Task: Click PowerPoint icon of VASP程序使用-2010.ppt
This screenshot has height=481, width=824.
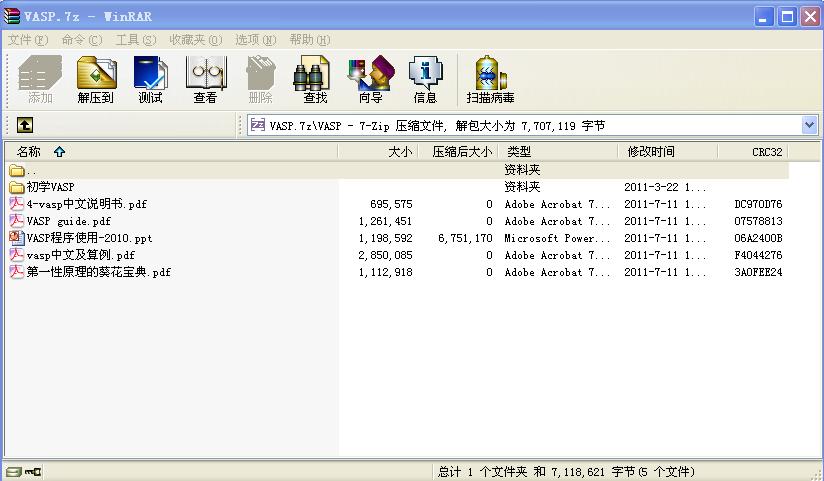Action: [x=17, y=238]
